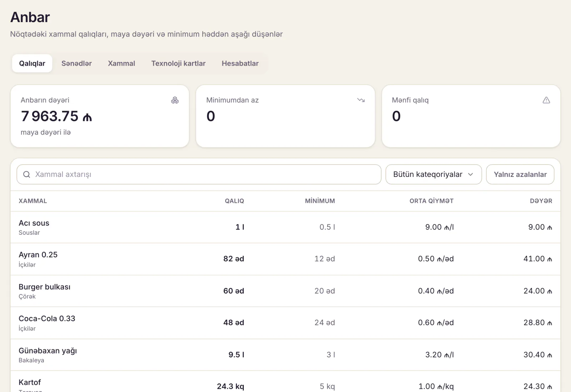Viewport: 571px width, 392px height.
Task: Select the Acı sous row name
Action: (34, 223)
